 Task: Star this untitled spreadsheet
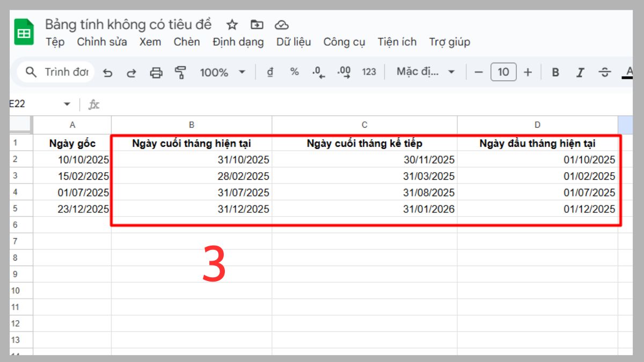tap(232, 25)
